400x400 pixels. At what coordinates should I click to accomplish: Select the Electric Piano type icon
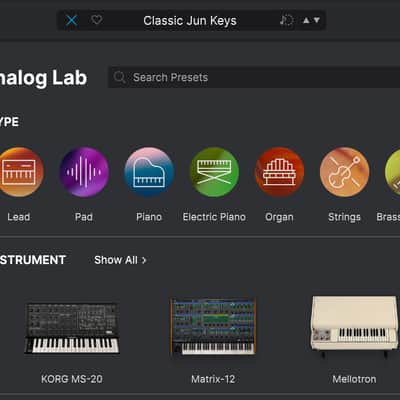pyautogui.click(x=214, y=172)
